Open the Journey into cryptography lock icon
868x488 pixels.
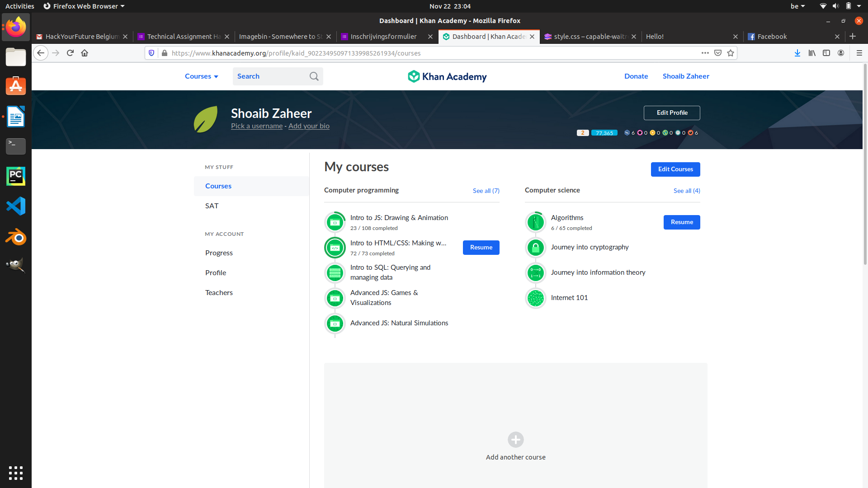pyautogui.click(x=536, y=248)
